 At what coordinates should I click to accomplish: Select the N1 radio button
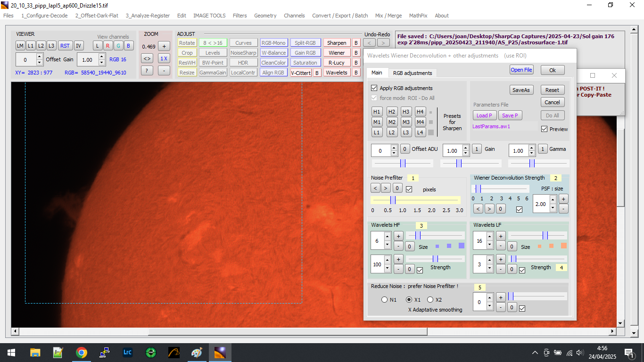[x=385, y=300]
